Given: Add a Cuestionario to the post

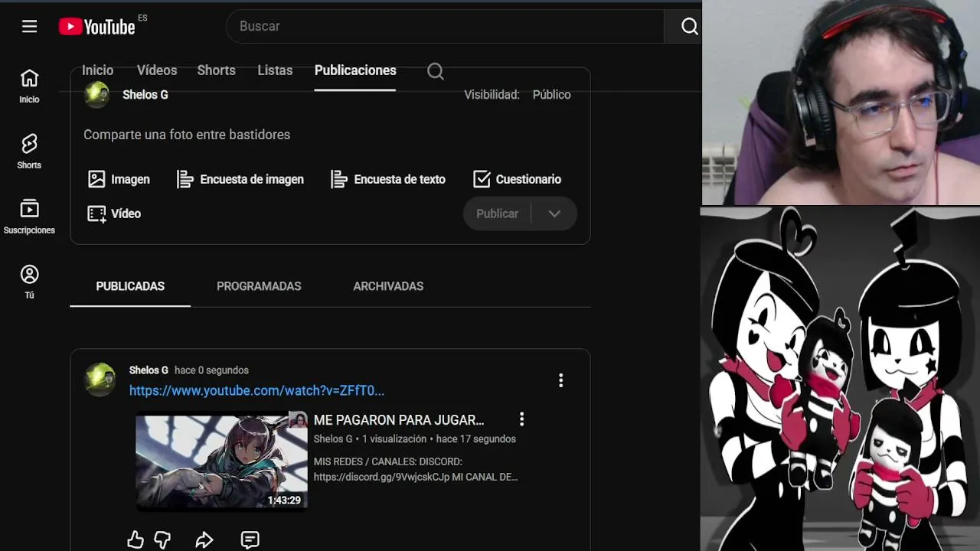Looking at the screenshot, I should point(517,179).
